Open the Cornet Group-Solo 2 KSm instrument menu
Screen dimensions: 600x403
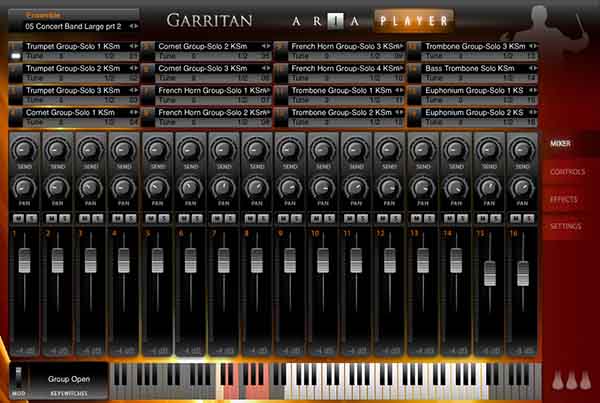pos(208,47)
